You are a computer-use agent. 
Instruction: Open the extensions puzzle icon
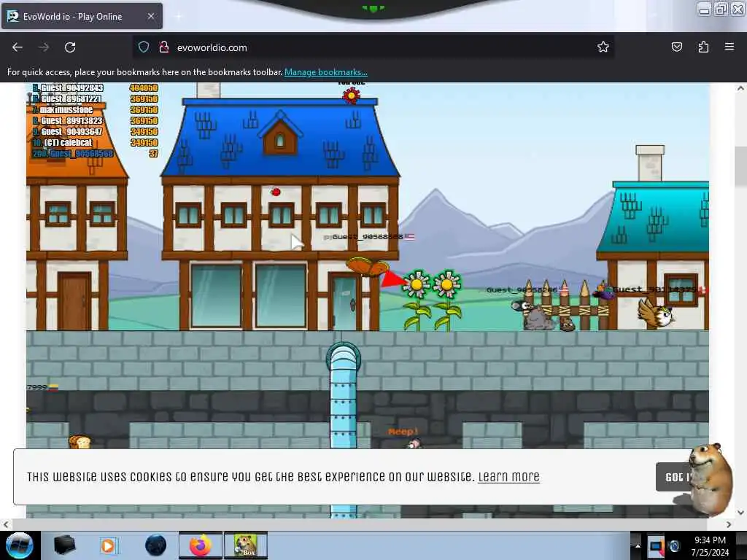point(703,47)
